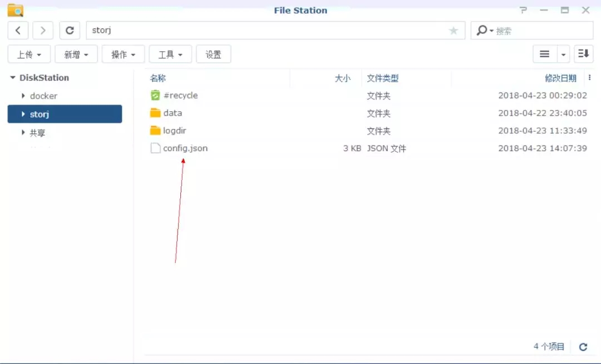Screen dimensions: 601x364
Task: Expand 共享 folder tree arrow
Action: point(23,132)
